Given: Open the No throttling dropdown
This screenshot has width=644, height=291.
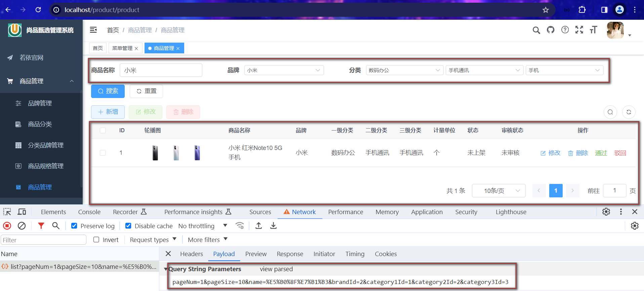Looking at the screenshot, I should coord(203,226).
